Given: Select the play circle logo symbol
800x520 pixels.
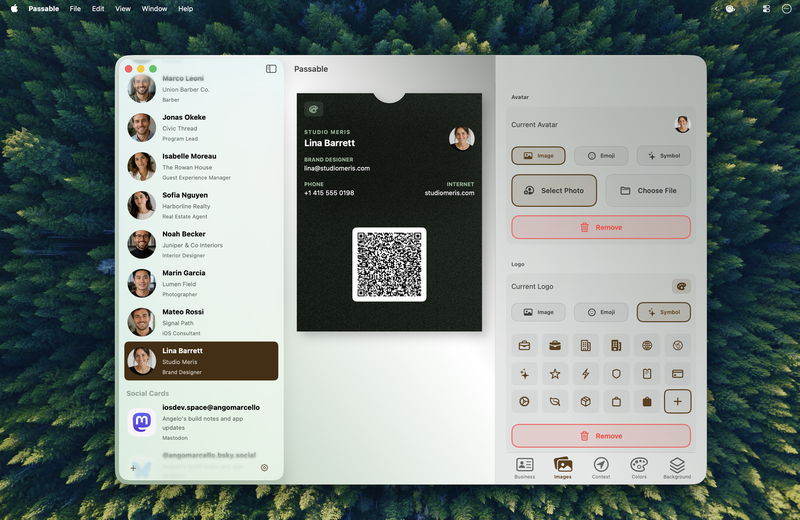Looking at the screenshot, I should pyautogui.click(x=524, y=402).
